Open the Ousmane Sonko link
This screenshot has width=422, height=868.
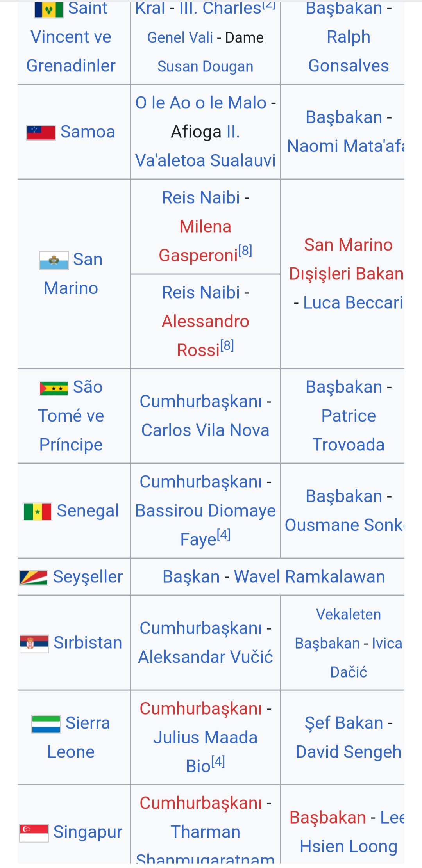pos(345,525)
